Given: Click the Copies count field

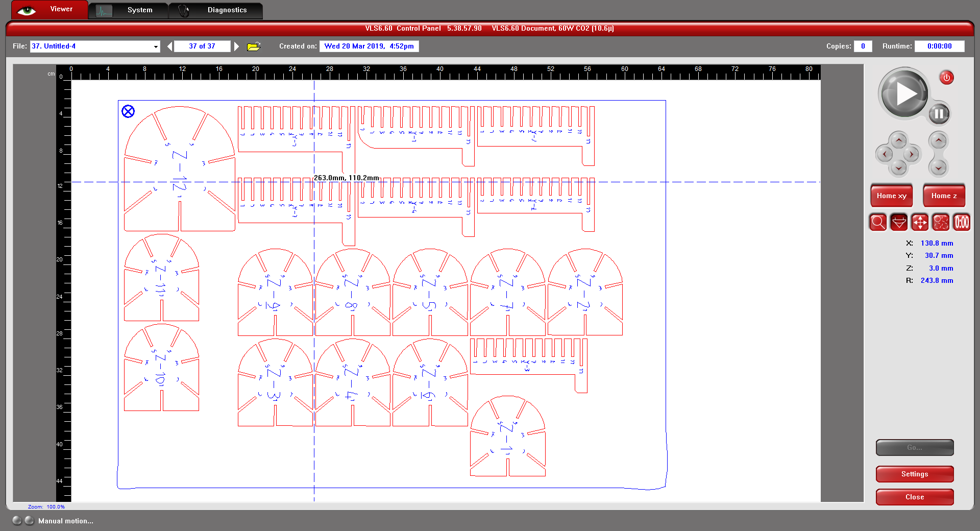Looking at the screenshot, I should [x=863, y=46].
